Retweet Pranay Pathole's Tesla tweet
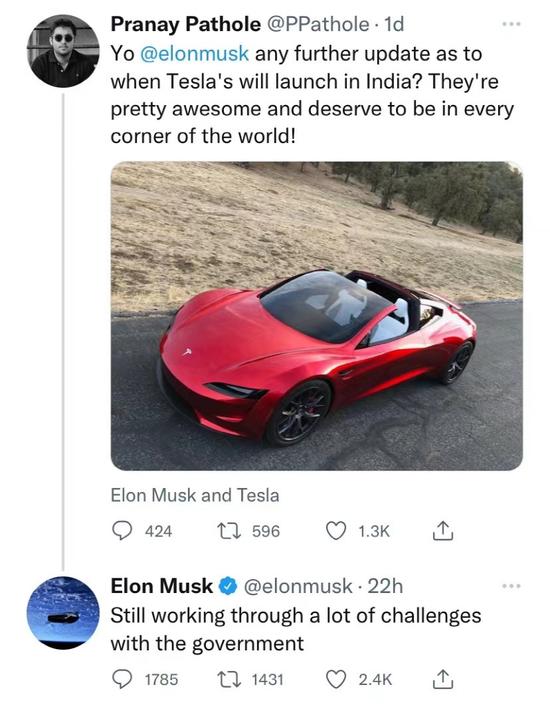Screen dimensions: 550x705 (229, 531)
